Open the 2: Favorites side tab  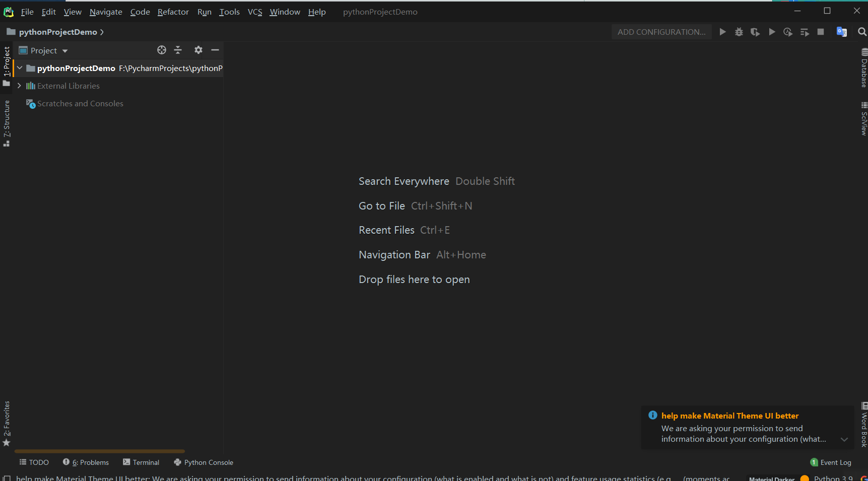[x=7, y=424]
